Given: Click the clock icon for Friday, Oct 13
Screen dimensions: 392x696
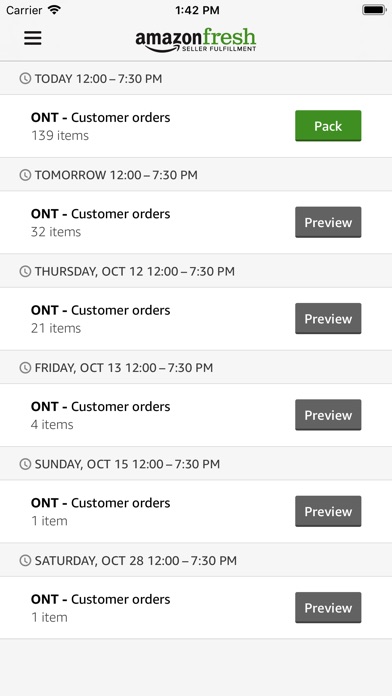Looking at the screenshot, I should (x=25, y=368).
